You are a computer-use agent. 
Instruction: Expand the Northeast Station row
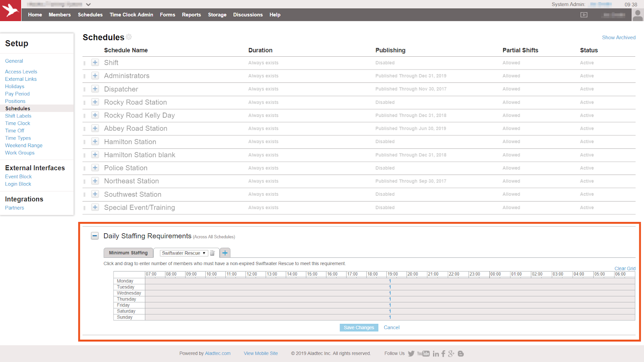click(x=95, y=181)
